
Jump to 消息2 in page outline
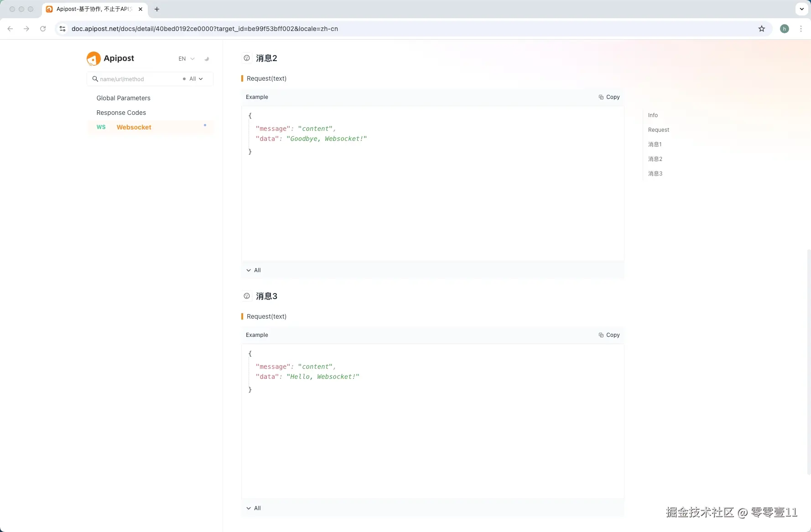point(655,159)
